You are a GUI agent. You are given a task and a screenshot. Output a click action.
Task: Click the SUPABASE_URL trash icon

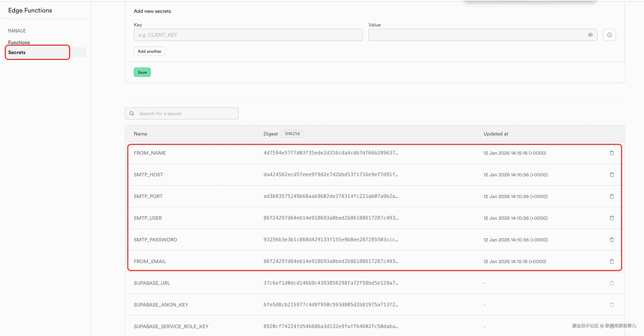click(611, 283)
